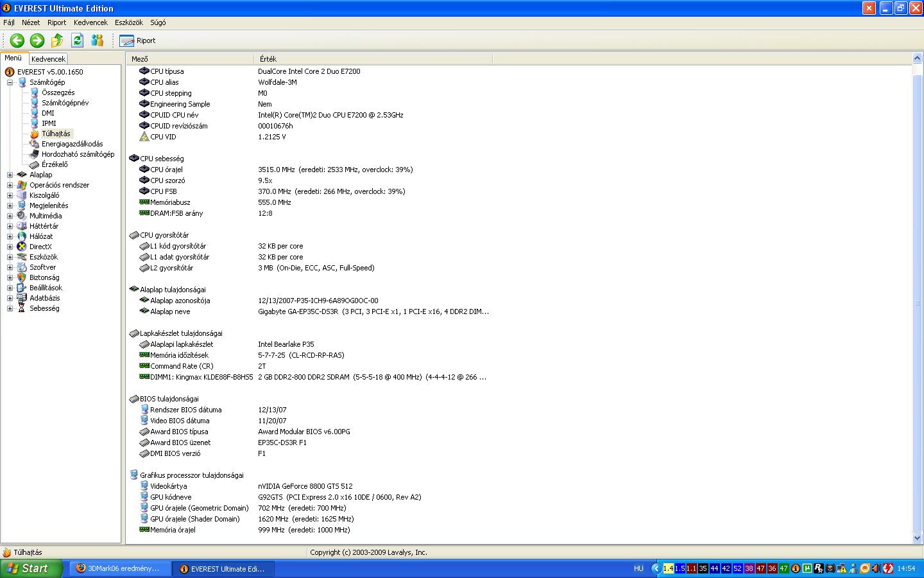Click the green Back arrow toolbar icon
This screenshot has height=578, width=924.
pyautogui.click(x=17, y=40)
